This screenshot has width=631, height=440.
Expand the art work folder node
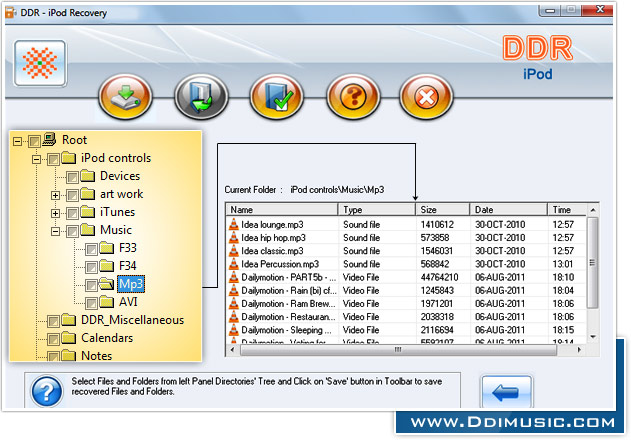tap(56, 196)
